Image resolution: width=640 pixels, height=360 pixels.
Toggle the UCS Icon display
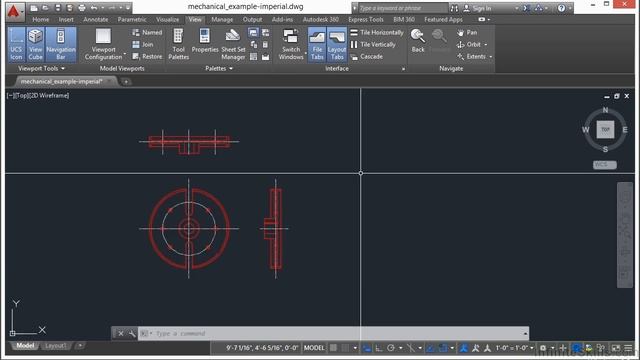(x=16, y=44)
